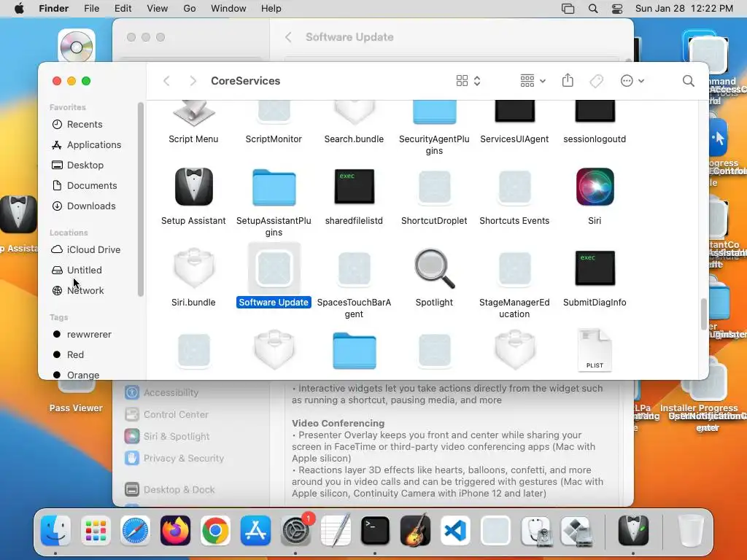Select the ServicesUIAgent executable
747x560 pixels.
514,112
